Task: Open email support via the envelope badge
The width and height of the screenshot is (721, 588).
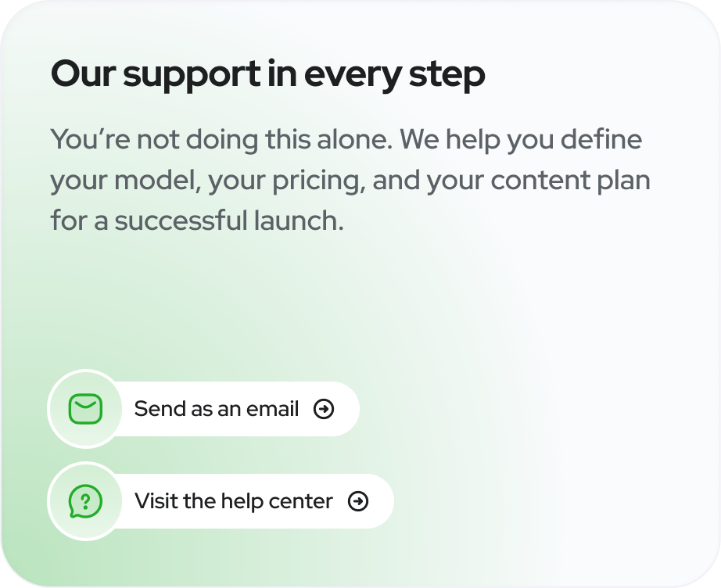Action: click(x=85, y=408)
